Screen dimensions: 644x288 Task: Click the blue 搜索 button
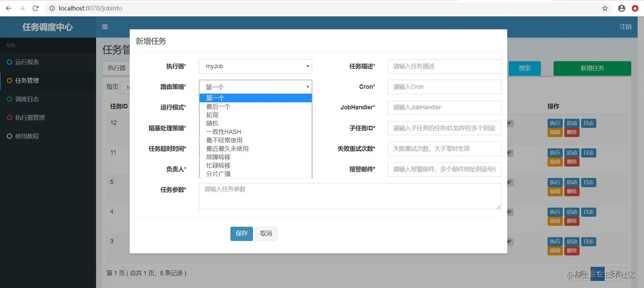tap(525, 68)
